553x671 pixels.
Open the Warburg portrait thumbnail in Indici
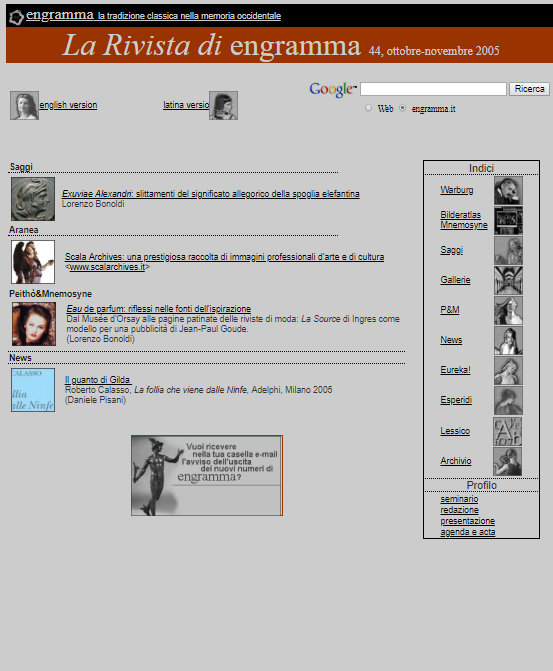click(x=508, y=190)
